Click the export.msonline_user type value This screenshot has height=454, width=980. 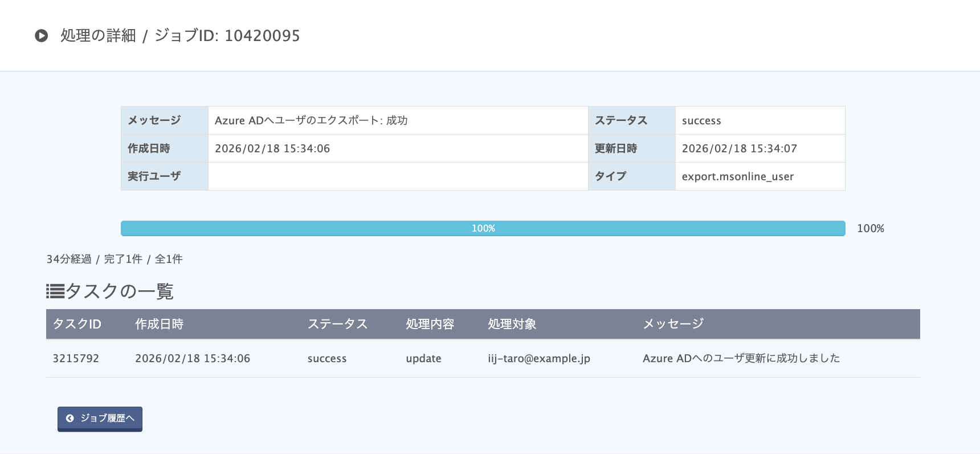pos(738,176)
